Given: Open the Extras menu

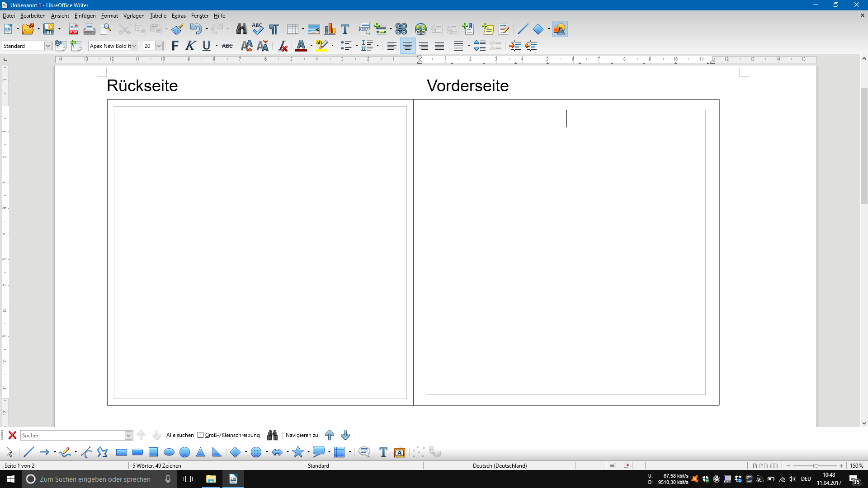Looking at the screenshot, I should pos(179,16).
